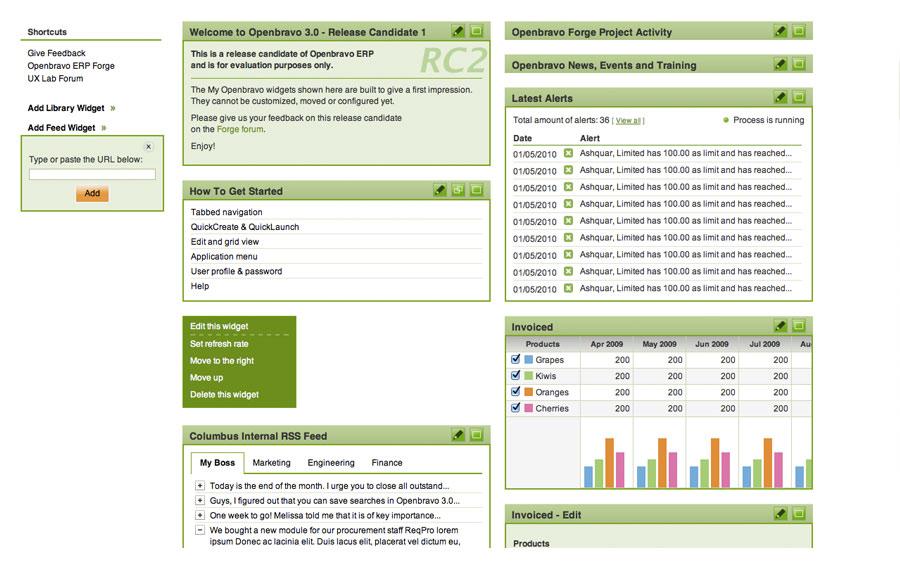Click View all alerts link
Screen dimensions: 900x570
coord(628,121)
